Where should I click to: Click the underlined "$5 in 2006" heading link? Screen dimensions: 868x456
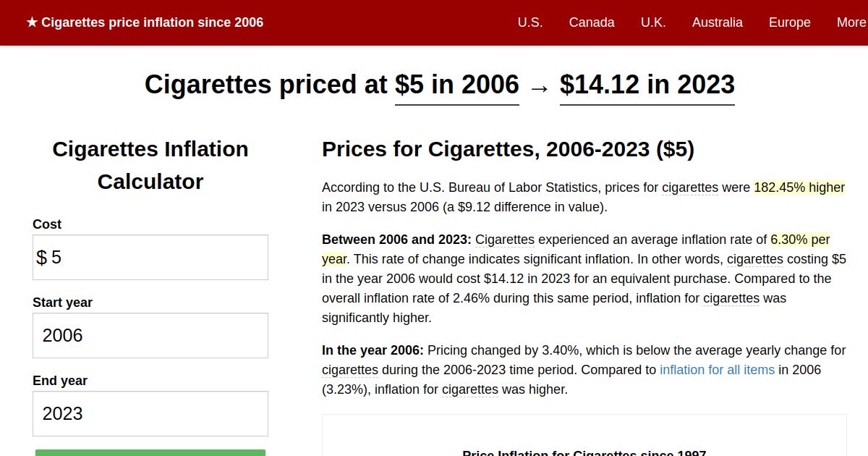pyautogui.click(x=456, y=85)
